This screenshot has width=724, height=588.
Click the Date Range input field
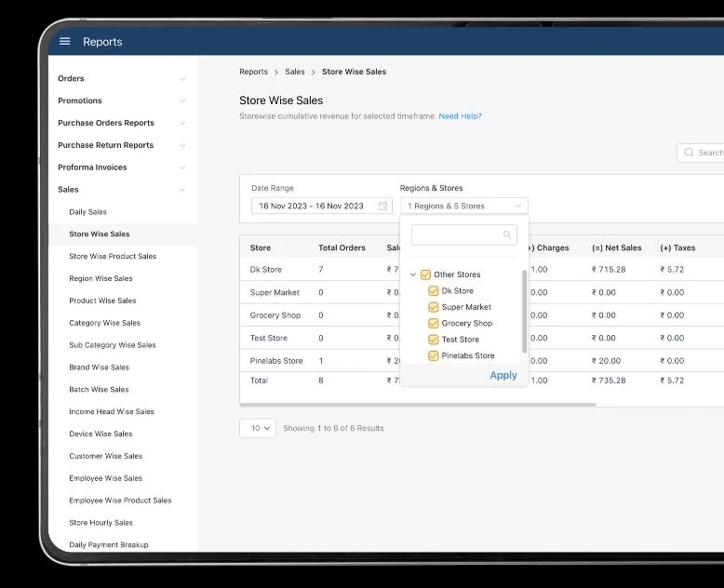(322, 206)
